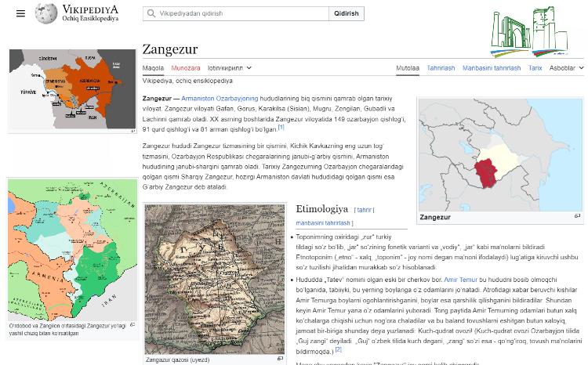
Task: Switch to the Munozara tab
Action: click(186, 68)
